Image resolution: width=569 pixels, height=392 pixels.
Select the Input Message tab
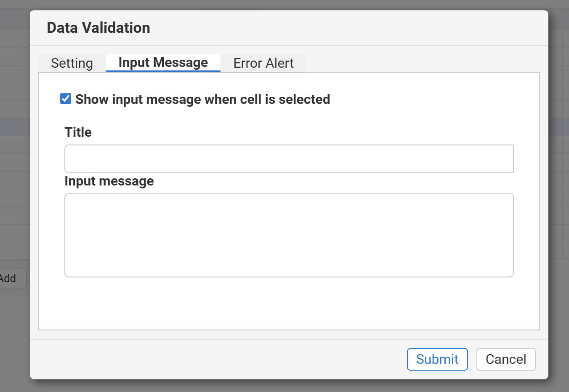click(x=163, y=63)
